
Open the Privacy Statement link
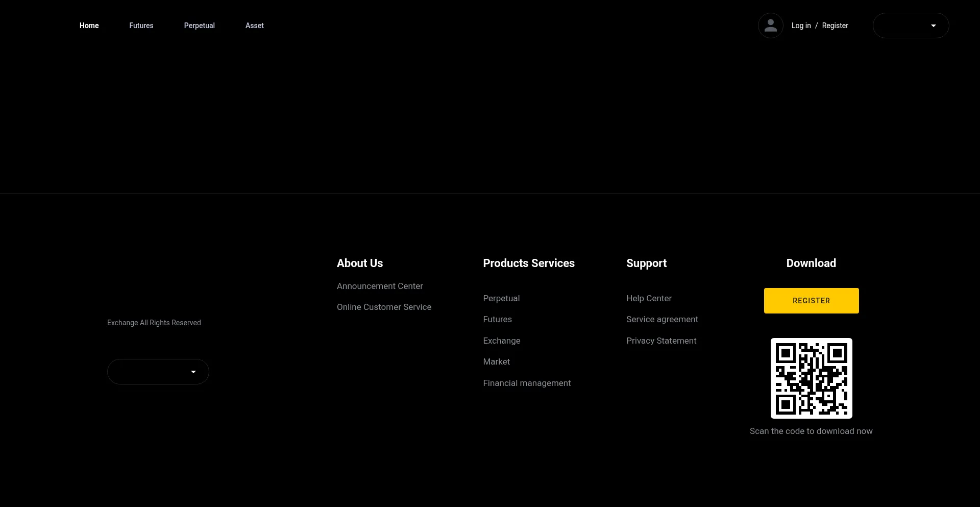[661, 341]
